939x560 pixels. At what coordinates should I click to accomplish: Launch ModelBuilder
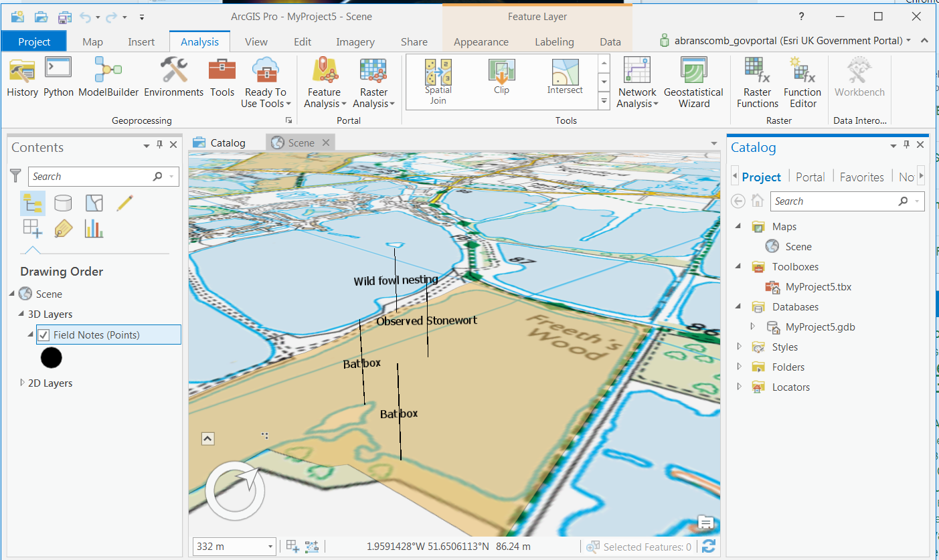coord(108,78)
